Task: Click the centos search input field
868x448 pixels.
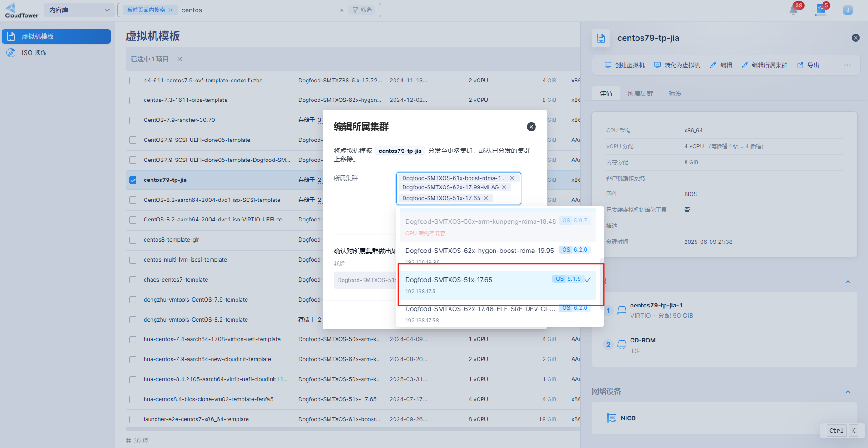Action: coord(259,10)
